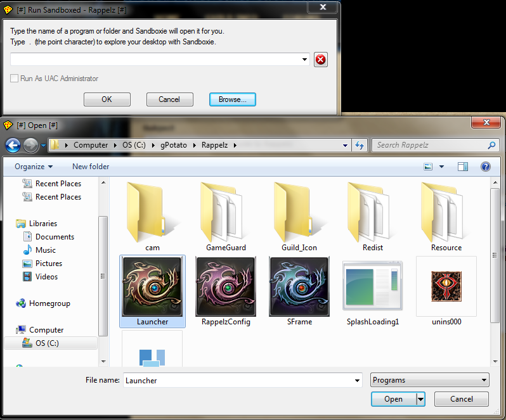This screenshot has height=420, width=506.
Task: Click the Back navigation arrow
Action: point(13,145)
